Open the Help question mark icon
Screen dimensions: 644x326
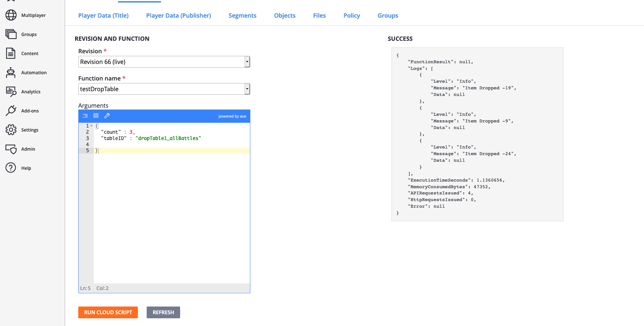(11, 168)
